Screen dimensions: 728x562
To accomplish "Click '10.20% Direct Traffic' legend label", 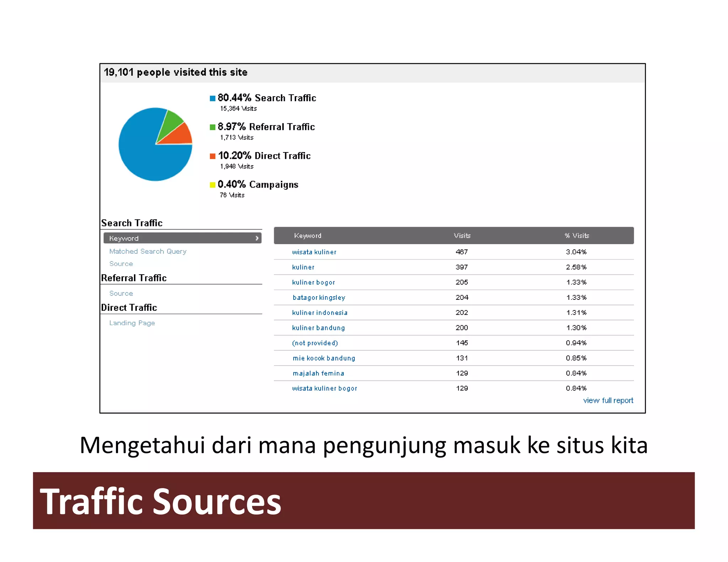I will point(264,156).
